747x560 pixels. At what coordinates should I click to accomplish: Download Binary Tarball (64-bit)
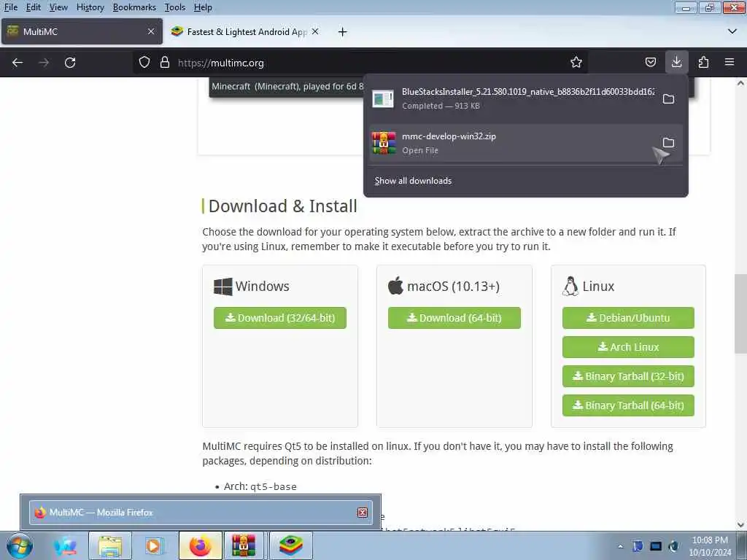pos(628,405)
